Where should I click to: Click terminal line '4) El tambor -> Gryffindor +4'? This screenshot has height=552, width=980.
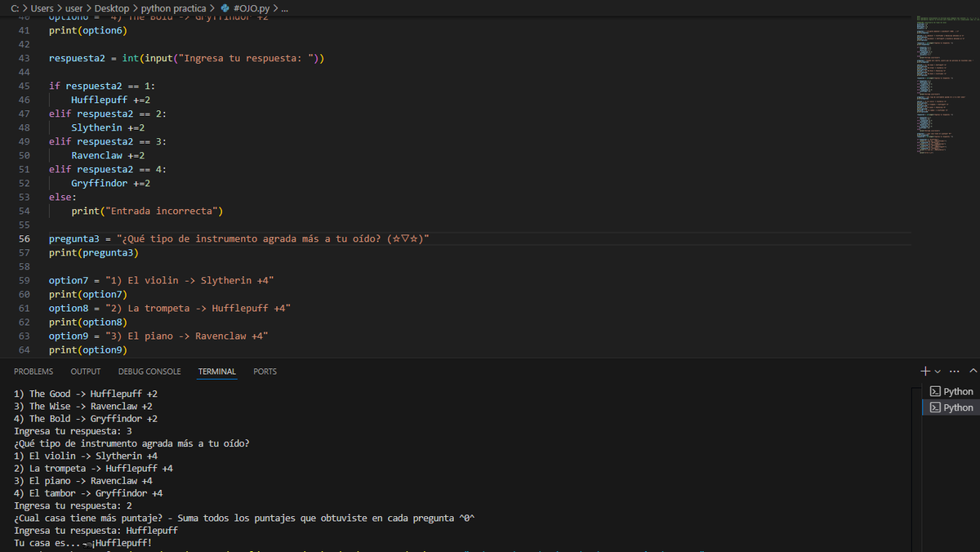88,493
